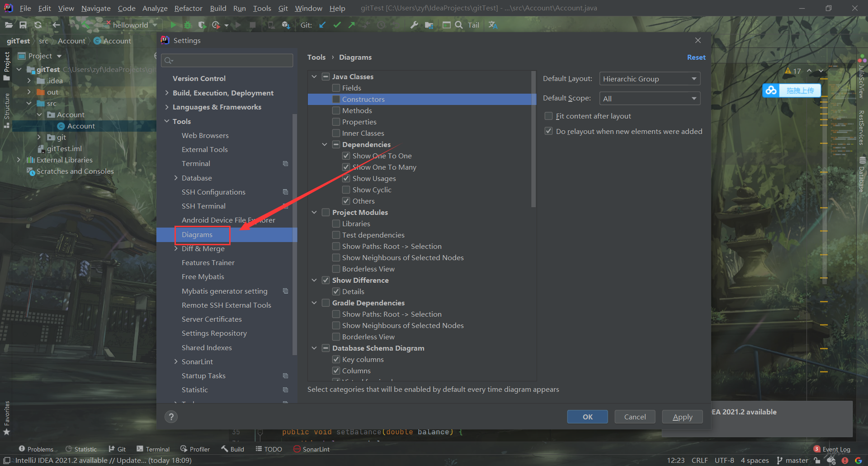Open the Problems tool window

coord(36,449)
